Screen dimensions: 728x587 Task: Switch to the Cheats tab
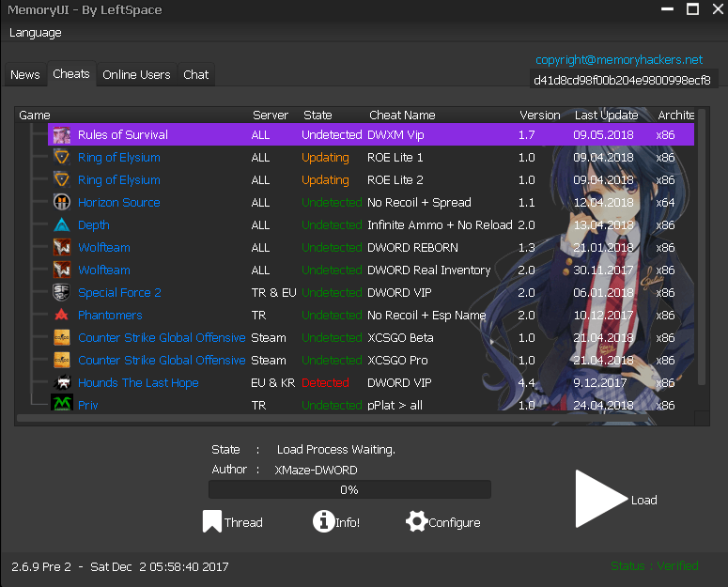coord(71,74)
